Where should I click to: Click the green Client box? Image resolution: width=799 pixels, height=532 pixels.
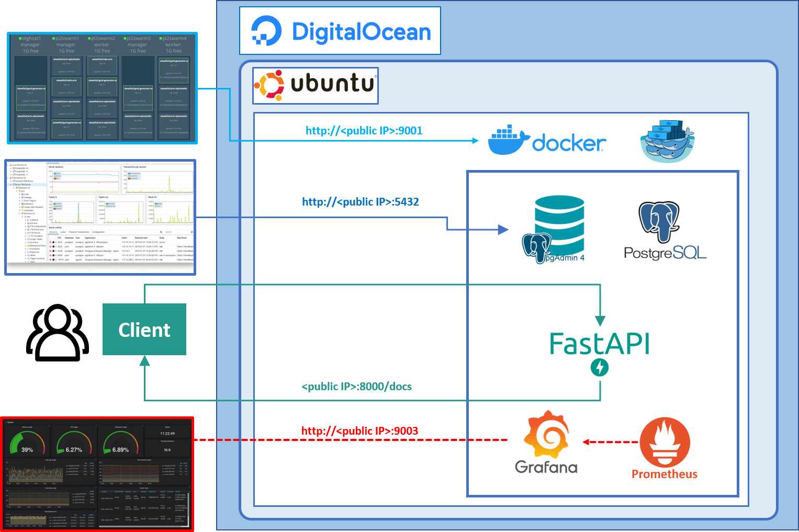pos(144,330)
